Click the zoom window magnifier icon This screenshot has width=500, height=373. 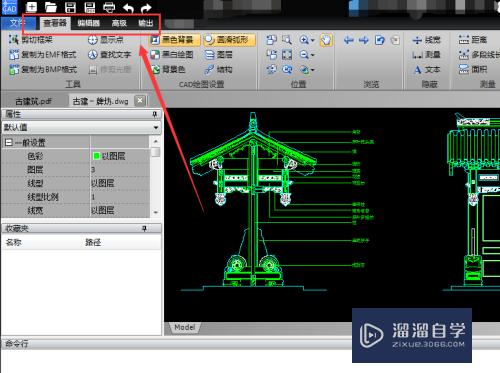pos(287,40)
